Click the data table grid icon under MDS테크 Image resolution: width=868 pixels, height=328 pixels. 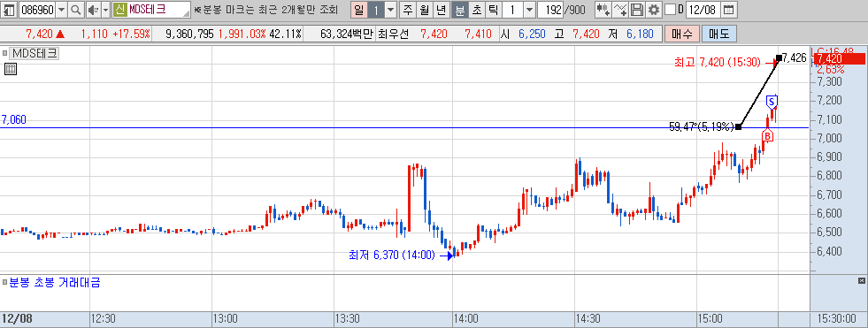(11, 69)
